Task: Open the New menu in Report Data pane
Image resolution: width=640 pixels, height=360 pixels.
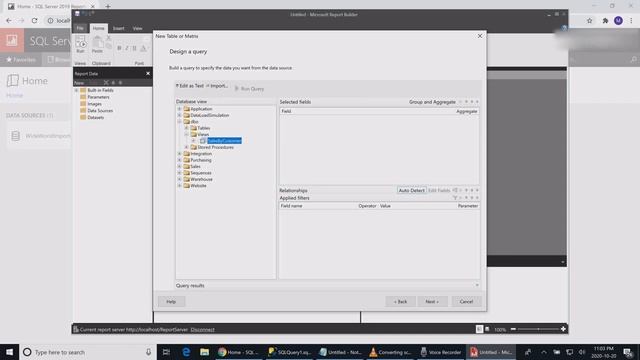Action: 79,82
